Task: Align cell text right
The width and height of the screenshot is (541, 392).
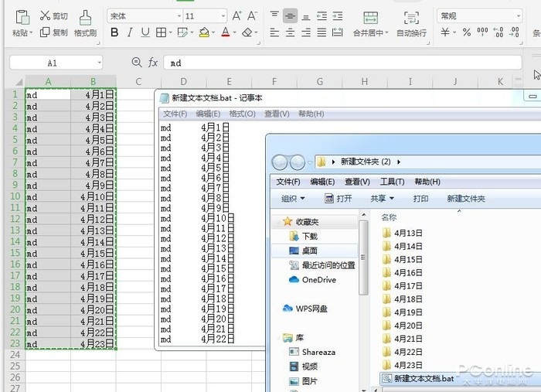Action: coord(306,32)
